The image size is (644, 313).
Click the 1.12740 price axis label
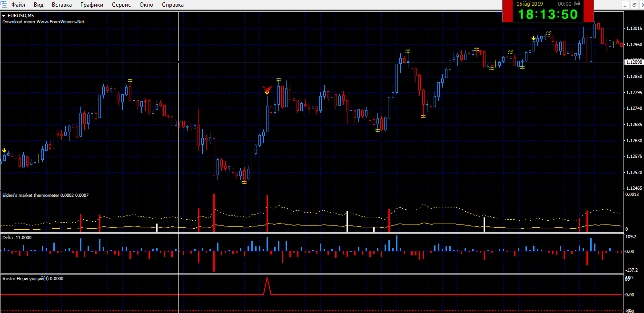[634, 108]
